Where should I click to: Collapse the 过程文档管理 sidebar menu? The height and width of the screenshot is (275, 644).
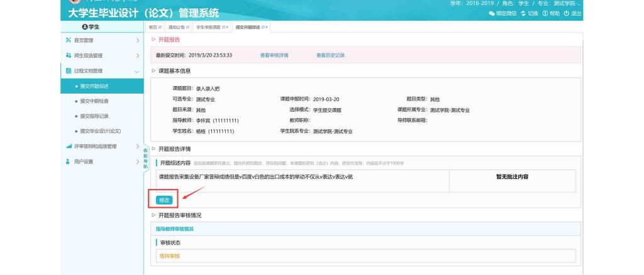[101, 71]
